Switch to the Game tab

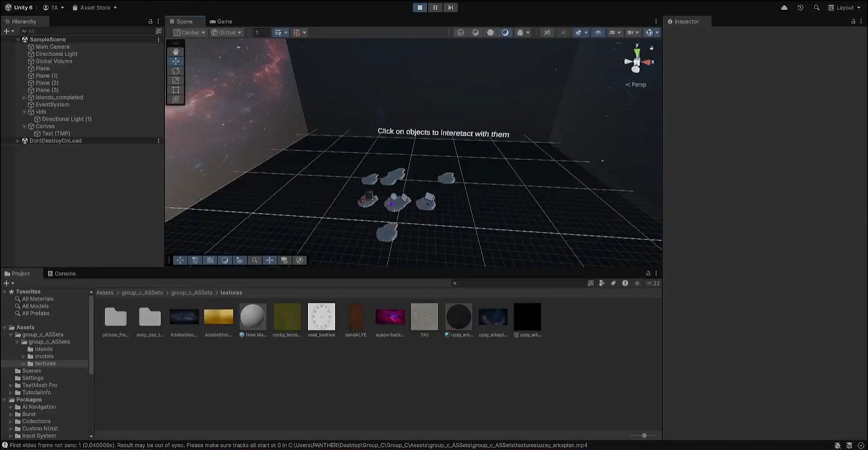[x=221, y=21]
